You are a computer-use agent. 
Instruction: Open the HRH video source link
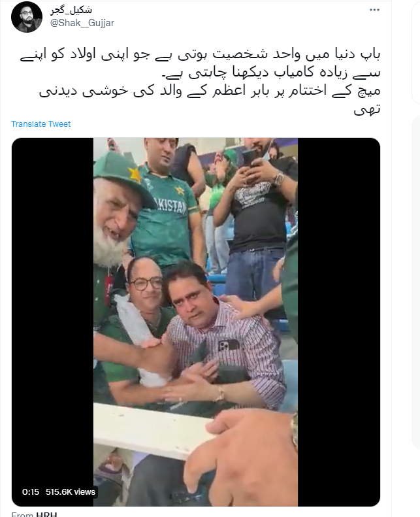pos(46,514)
